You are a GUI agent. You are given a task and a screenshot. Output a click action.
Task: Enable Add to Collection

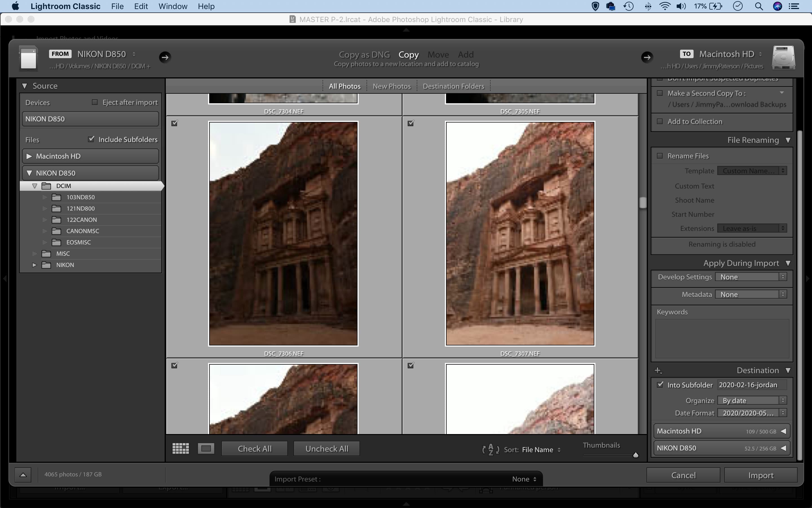pyautogui.click(x=660, y=121)
